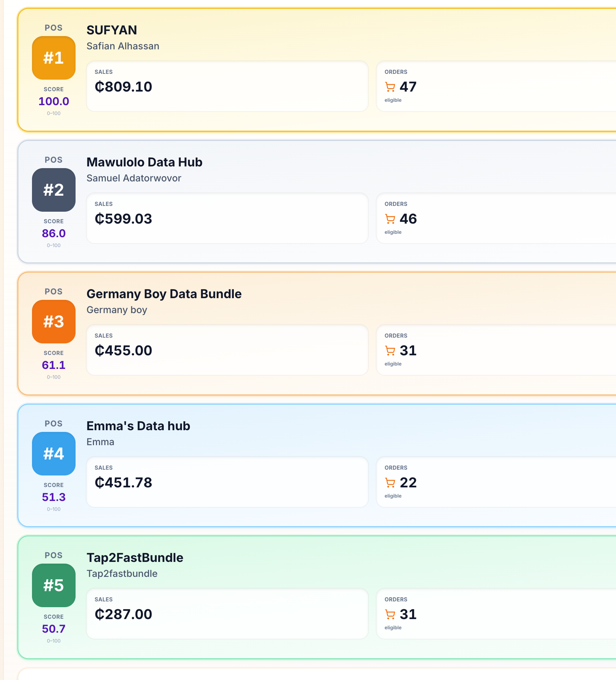The height and width of the screenshot is (680, 616).
Task: Click the gold #1 position badge
Action: tap(54, 58)
